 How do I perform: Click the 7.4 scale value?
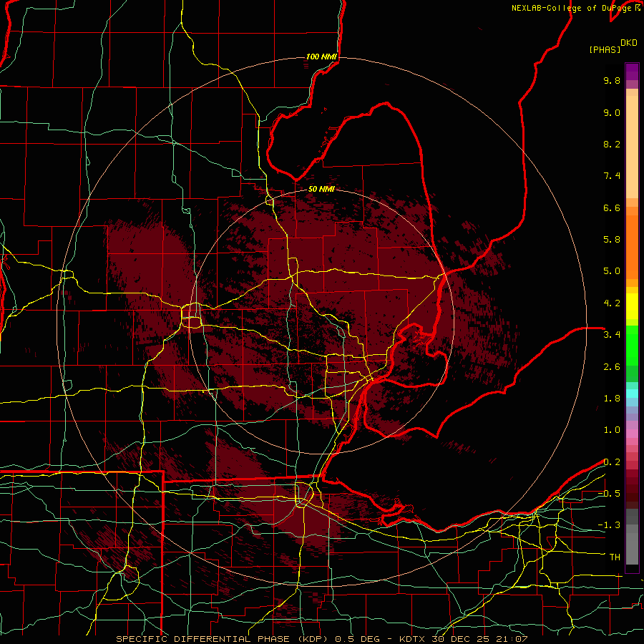click(x=612, y=176)
